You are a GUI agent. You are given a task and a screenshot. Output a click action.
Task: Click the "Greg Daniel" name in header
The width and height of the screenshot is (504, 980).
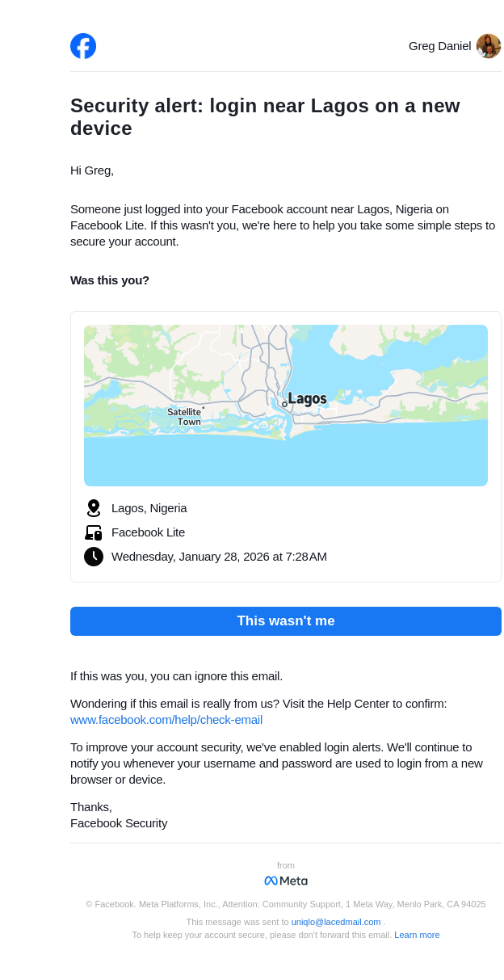[x=439, y=46]
